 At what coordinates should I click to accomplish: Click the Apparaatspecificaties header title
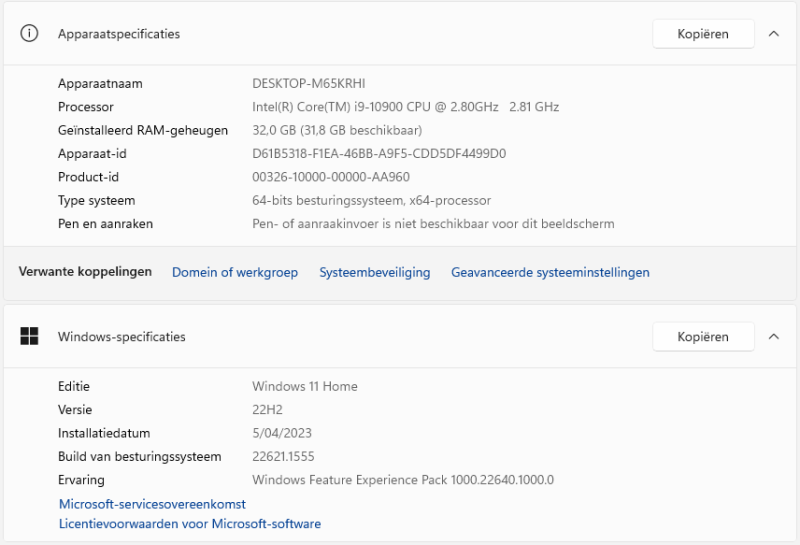tap(119, 34)
